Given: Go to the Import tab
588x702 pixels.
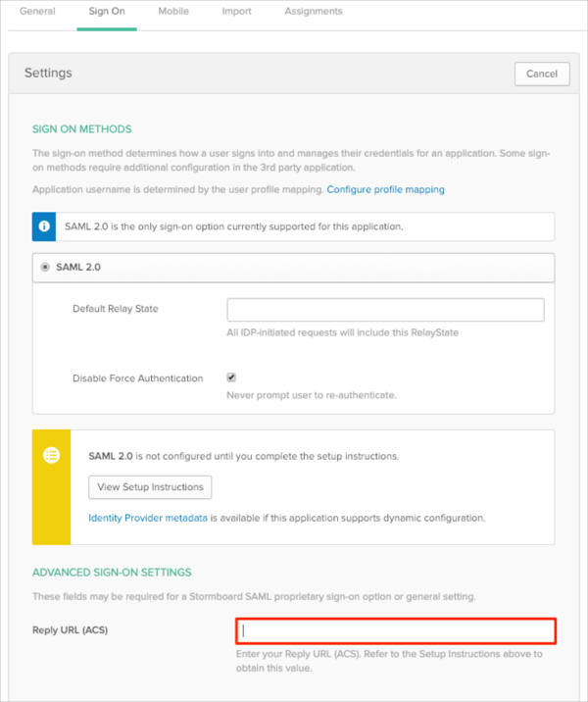Looking at the screenshot, I should [237, 11].
